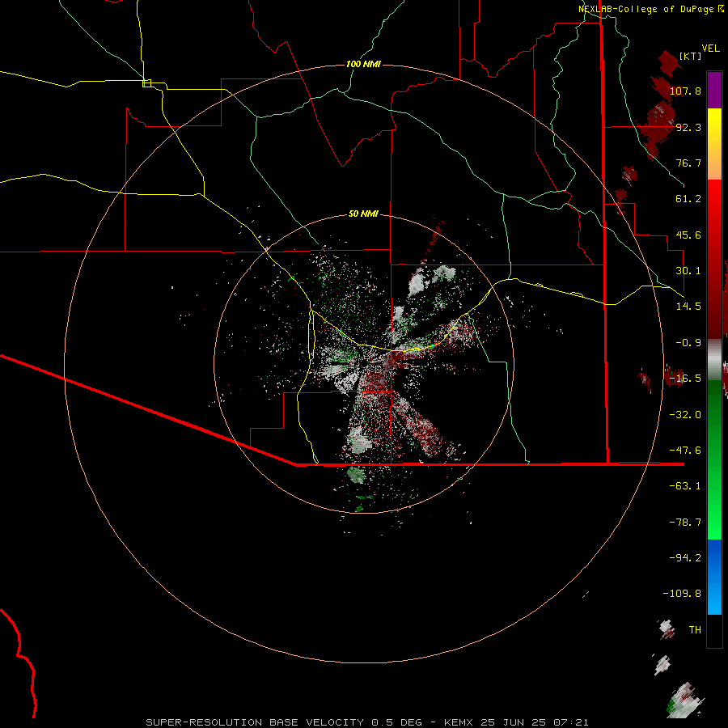Click the 50 NMI range ring label
Screen dimensions: 728x728
click(363, 214)
